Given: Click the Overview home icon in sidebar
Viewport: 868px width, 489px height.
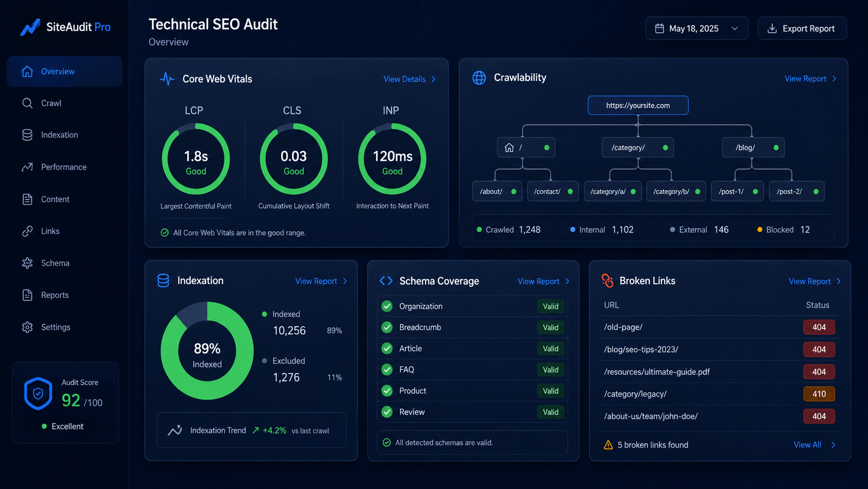Looking at the screenshot, I should pos(28,72).
